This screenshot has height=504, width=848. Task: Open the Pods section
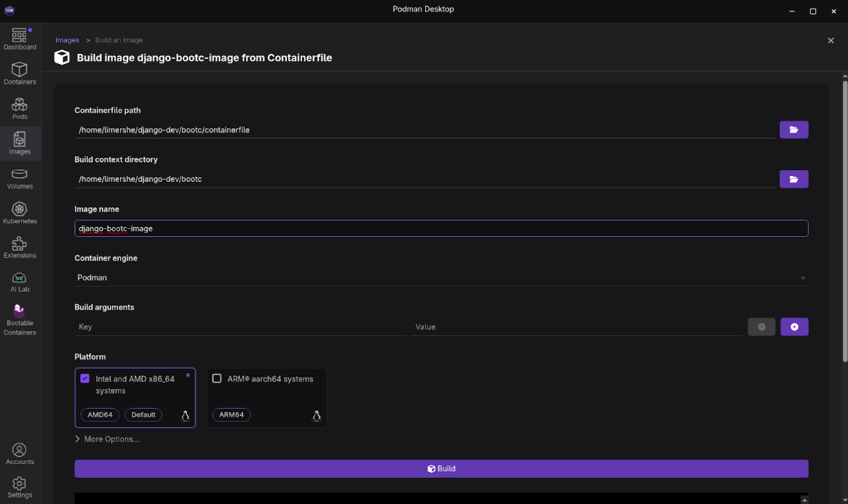coord(20,108)
